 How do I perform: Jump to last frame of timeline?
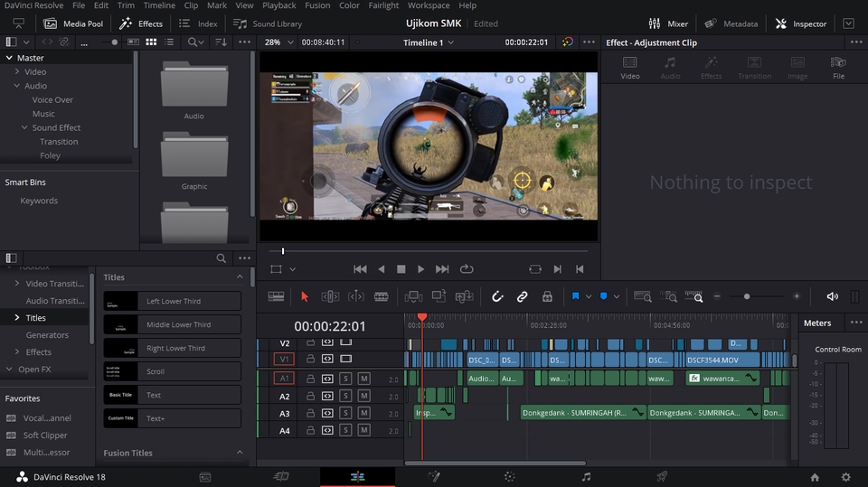(442, 269)
